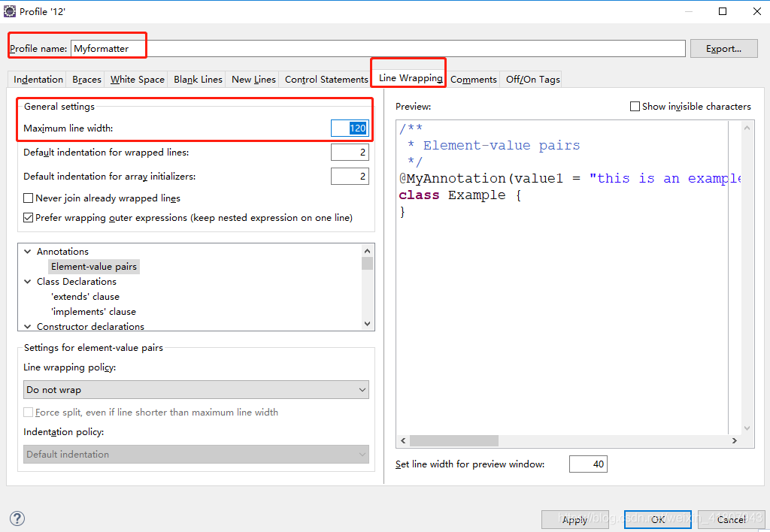
Task: Select the 'extends' clause tree item
Action: coord(85,296)
